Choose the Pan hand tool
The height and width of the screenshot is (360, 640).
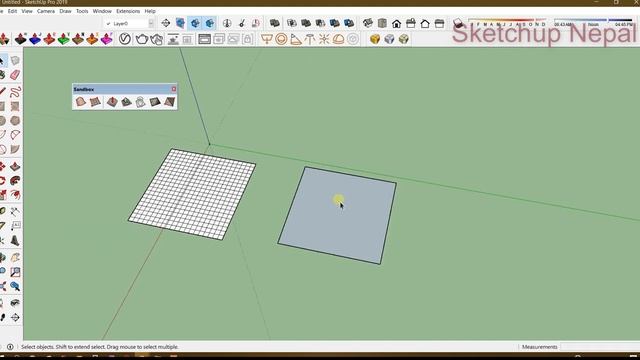click(x=15, y=257)
